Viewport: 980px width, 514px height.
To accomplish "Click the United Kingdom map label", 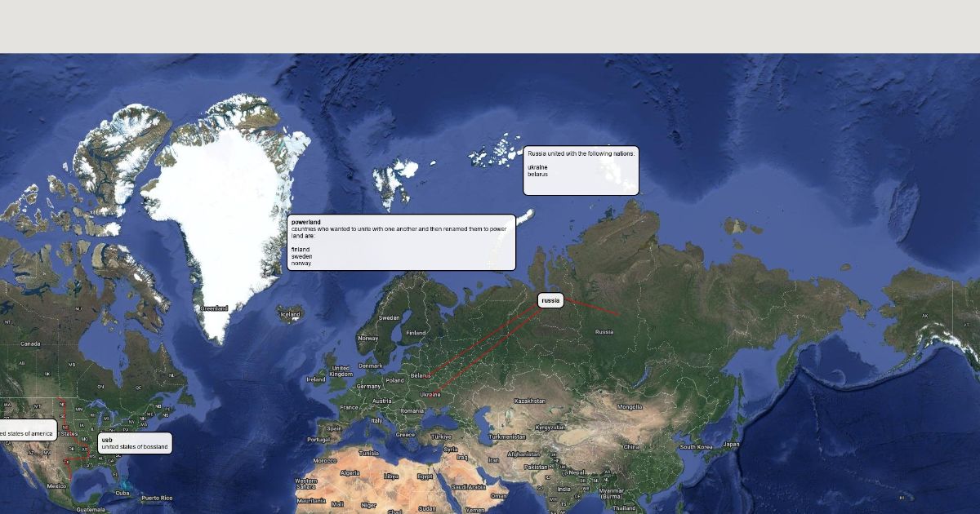I will [x=341, y=371].
